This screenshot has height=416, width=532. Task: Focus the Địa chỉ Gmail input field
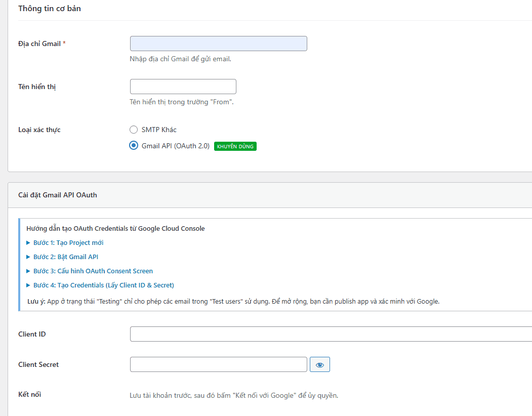tap(218, 44)
